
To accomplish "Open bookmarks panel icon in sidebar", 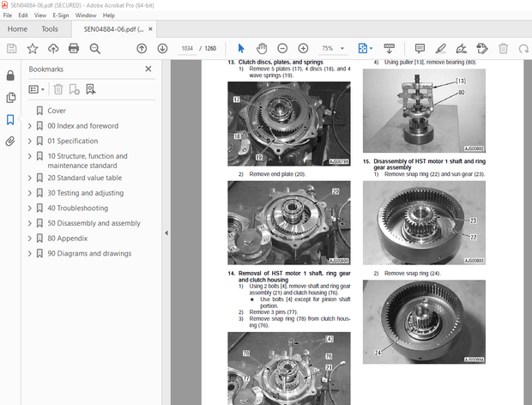I will [x=10, y=119].
